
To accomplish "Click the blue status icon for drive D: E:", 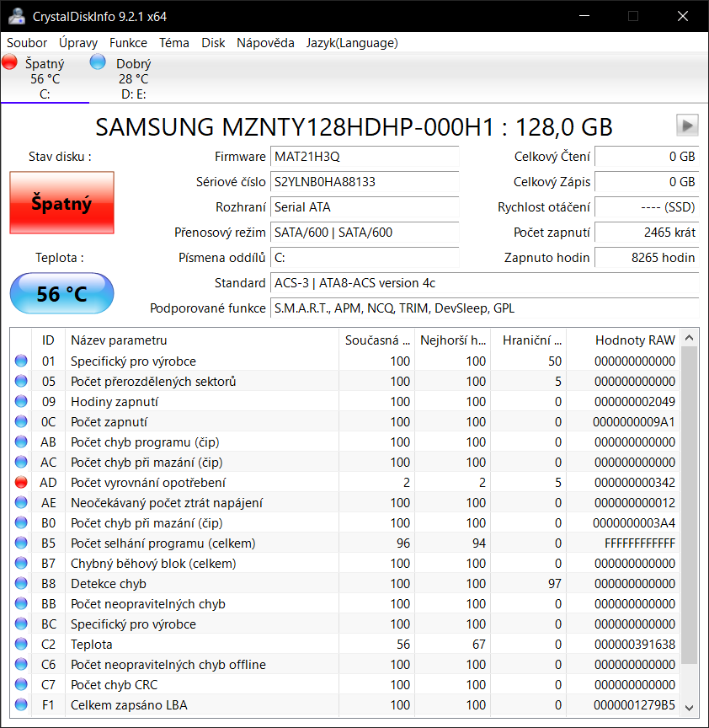I will (x=98, y=62).
